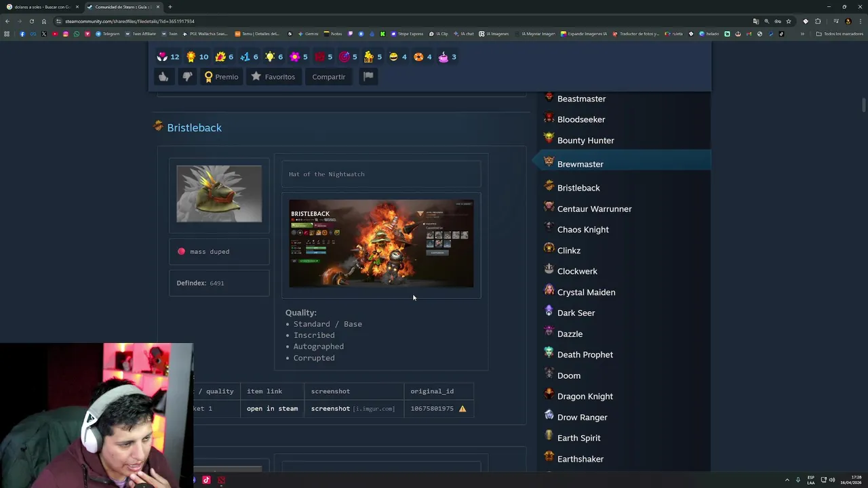The image size is (868, 488).
Task: Click the taskbar clock showing 17:28
Action: click(x=850, y=480)
